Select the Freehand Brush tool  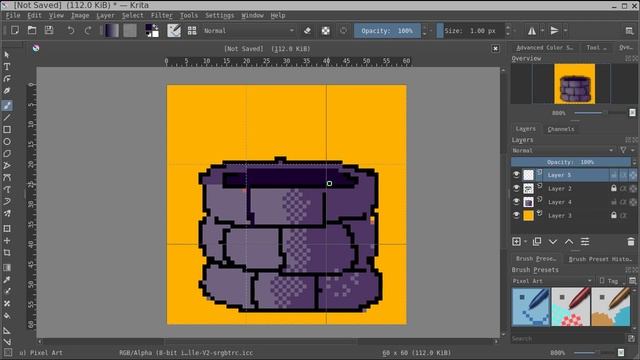pos(7,105)
